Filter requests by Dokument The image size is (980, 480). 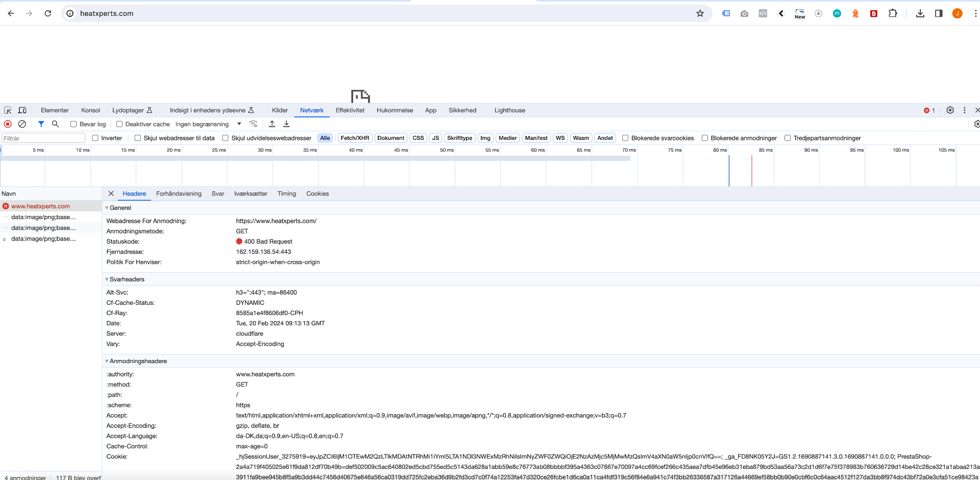(x=391, y=138)
